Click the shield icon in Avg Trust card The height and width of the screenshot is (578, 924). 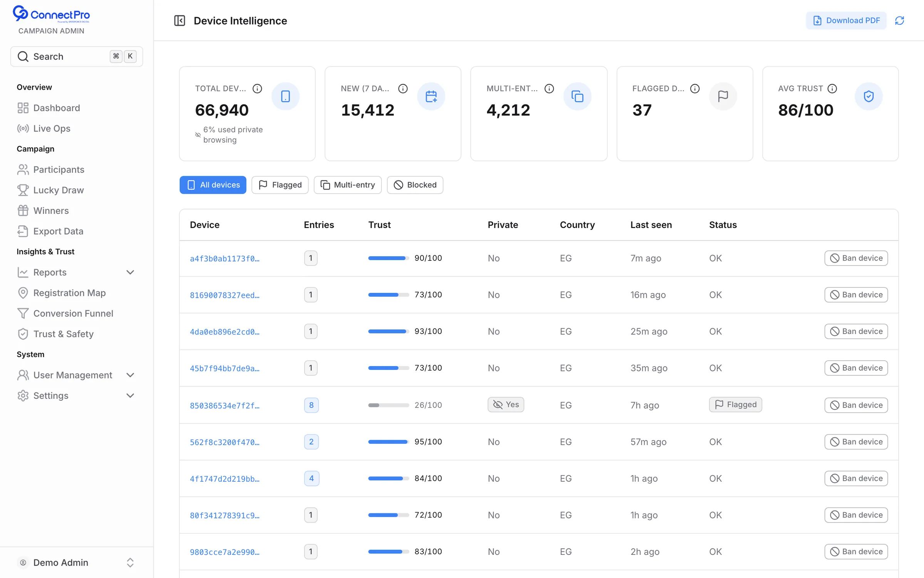pos(869,96)
